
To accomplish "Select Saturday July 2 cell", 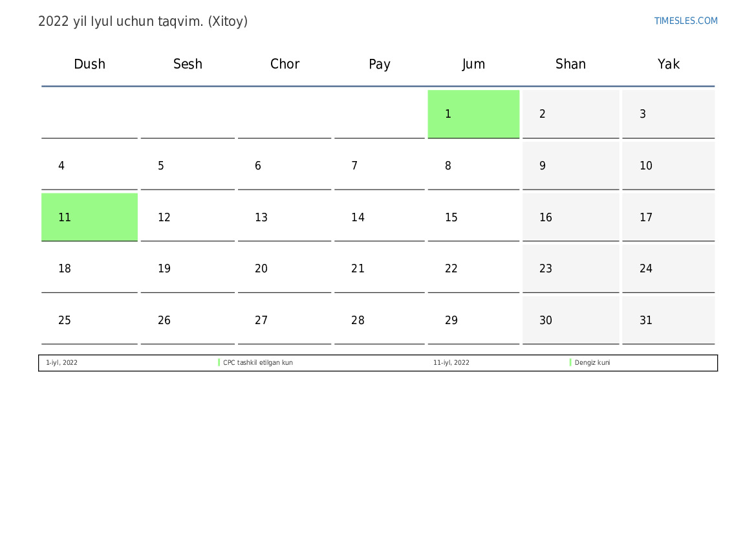I will pyautogui.click(x=570, y=114).
